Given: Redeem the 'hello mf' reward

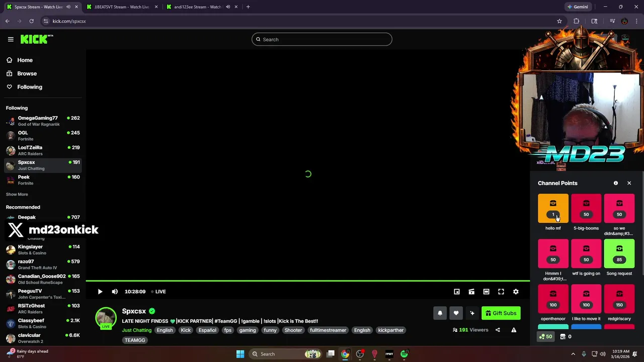Looking at the screenshot, I should click(553, 208).
